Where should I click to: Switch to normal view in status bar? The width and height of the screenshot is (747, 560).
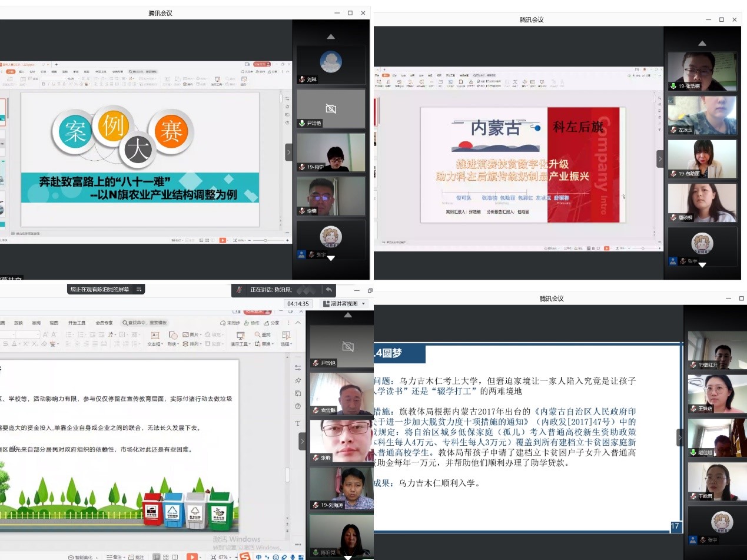(157, 556)
